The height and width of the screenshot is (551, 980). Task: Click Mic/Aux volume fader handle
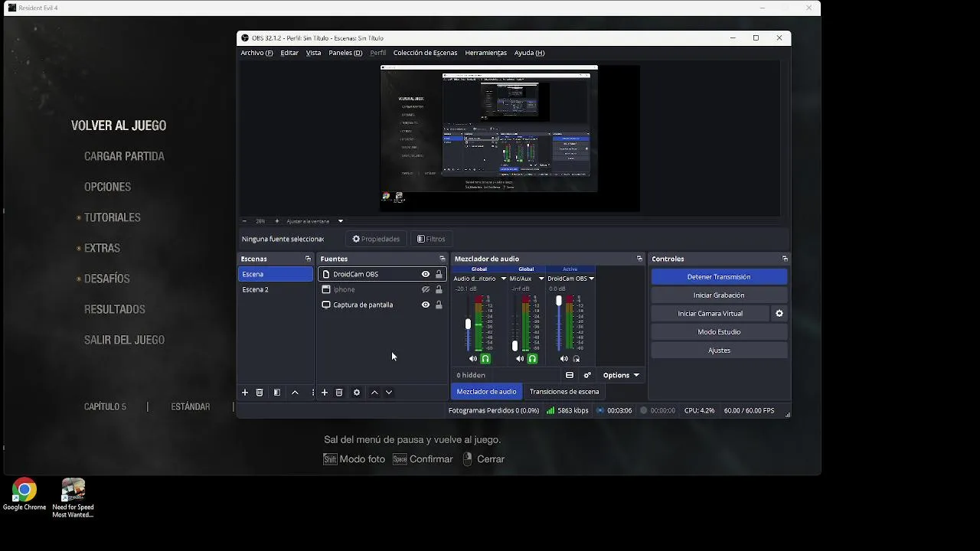click(x=514, y=346)
